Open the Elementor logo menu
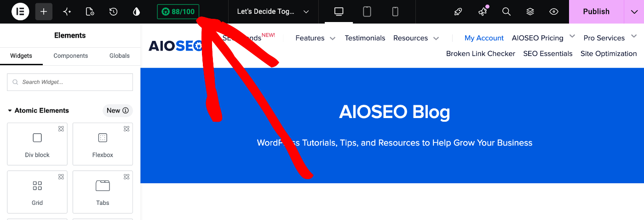 [20, 11]
